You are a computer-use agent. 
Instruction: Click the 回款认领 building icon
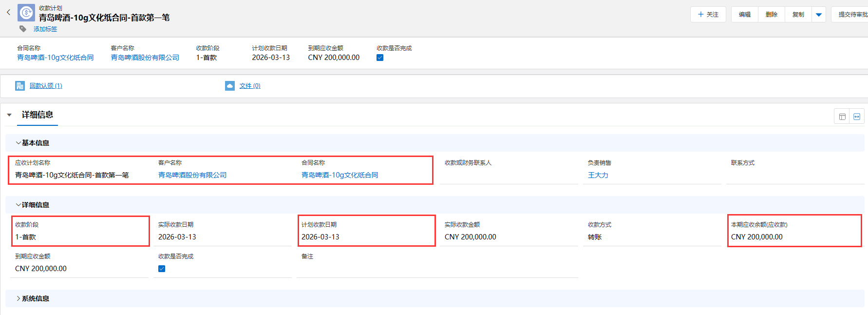[x=20, y=86]
